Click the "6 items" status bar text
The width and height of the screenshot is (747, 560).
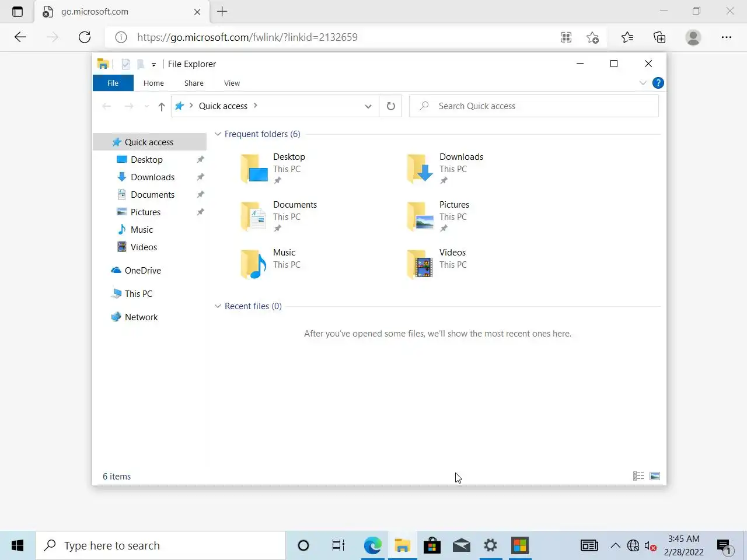click(x=117, y=477)
